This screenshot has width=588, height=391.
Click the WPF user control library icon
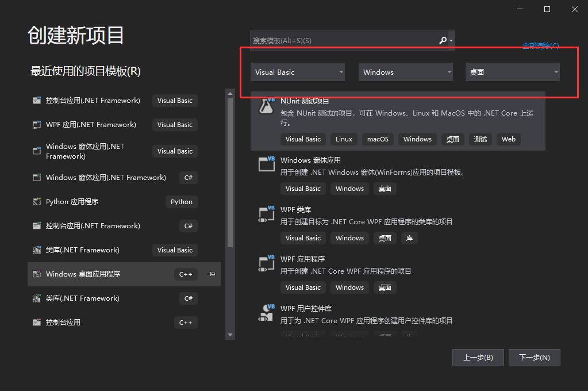pyautogui.click(x=266, y=313)
